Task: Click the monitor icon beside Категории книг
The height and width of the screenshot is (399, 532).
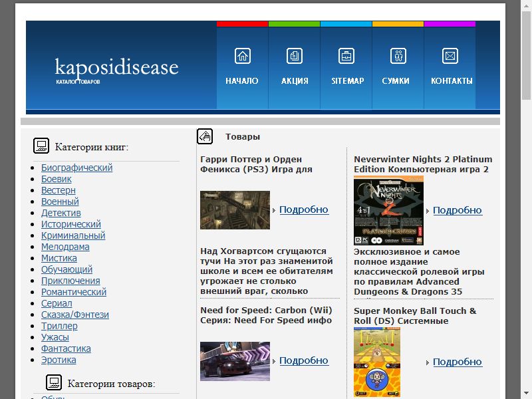Action: [x=41, y=146]
